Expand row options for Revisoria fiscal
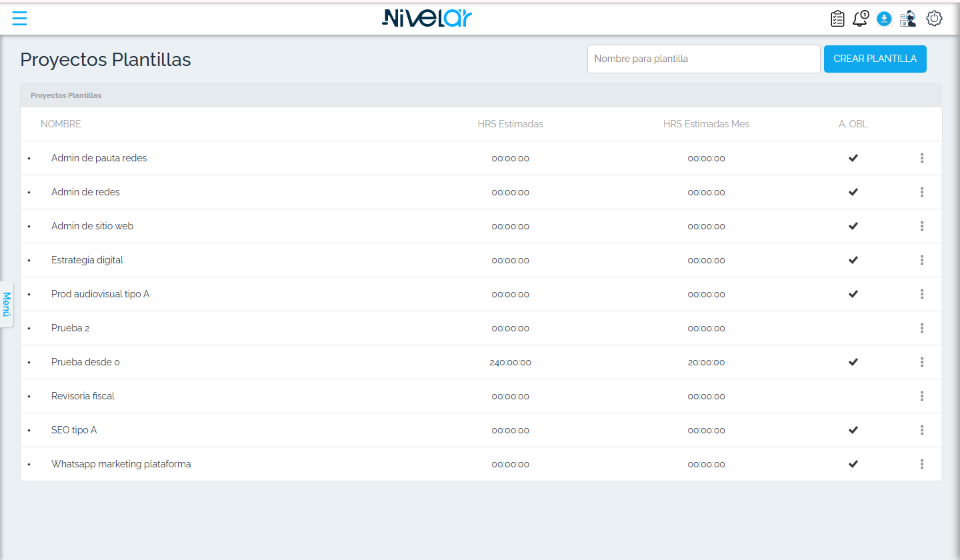960x560 pixels. click(922, 396)
